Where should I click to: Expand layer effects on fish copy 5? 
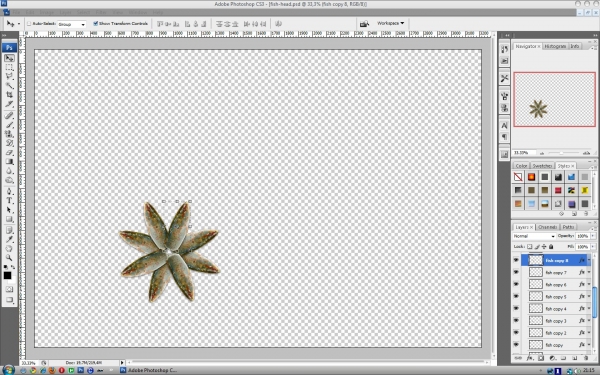pyautogui.click(x=589, y=297)
